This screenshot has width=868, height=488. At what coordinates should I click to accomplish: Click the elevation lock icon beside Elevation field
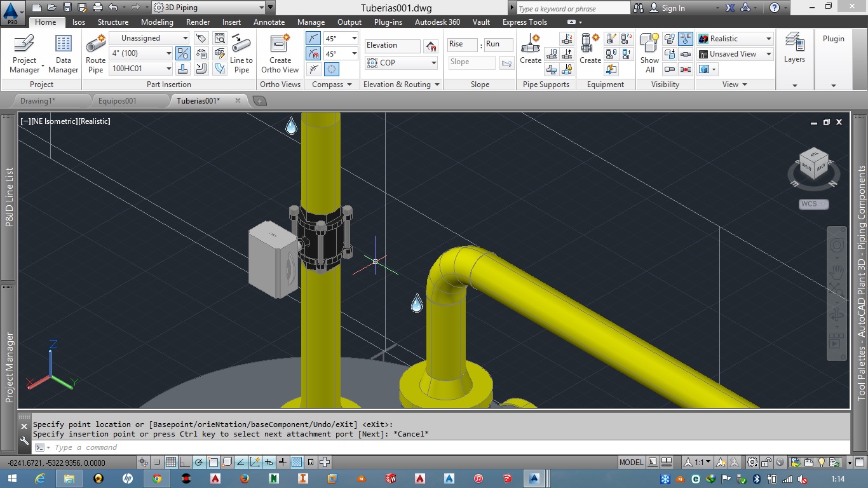tap(431, 46)
